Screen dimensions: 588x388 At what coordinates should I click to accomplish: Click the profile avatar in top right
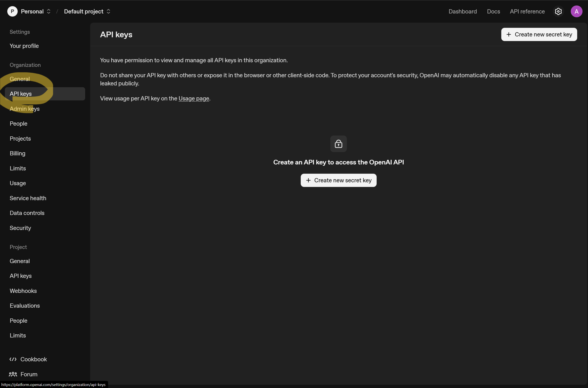pyautogui.click(x=577, y=11)
